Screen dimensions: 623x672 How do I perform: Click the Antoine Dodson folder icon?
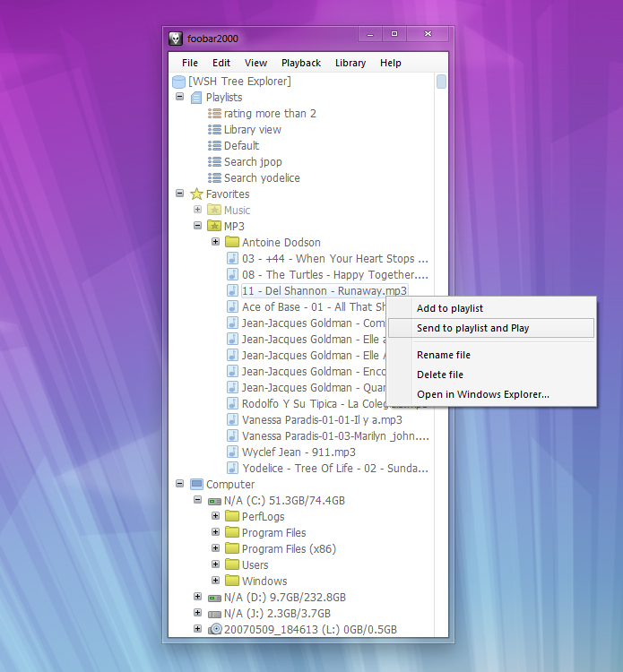coord(232,242)
